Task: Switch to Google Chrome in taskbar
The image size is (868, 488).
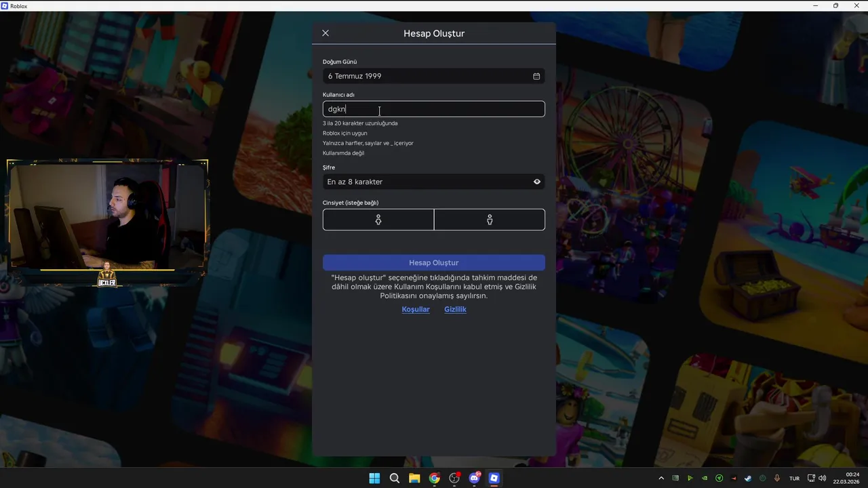Action: tap(435, 479)
